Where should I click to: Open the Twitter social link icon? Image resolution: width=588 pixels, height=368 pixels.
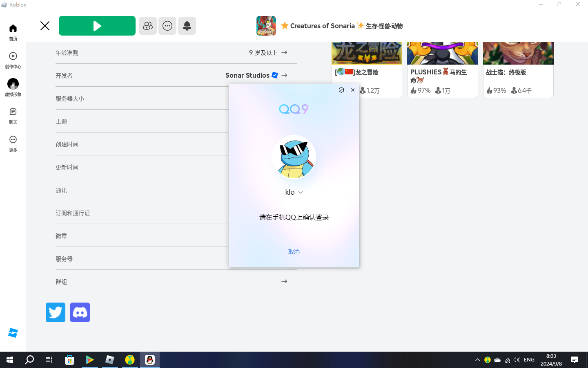click(56, 312)
